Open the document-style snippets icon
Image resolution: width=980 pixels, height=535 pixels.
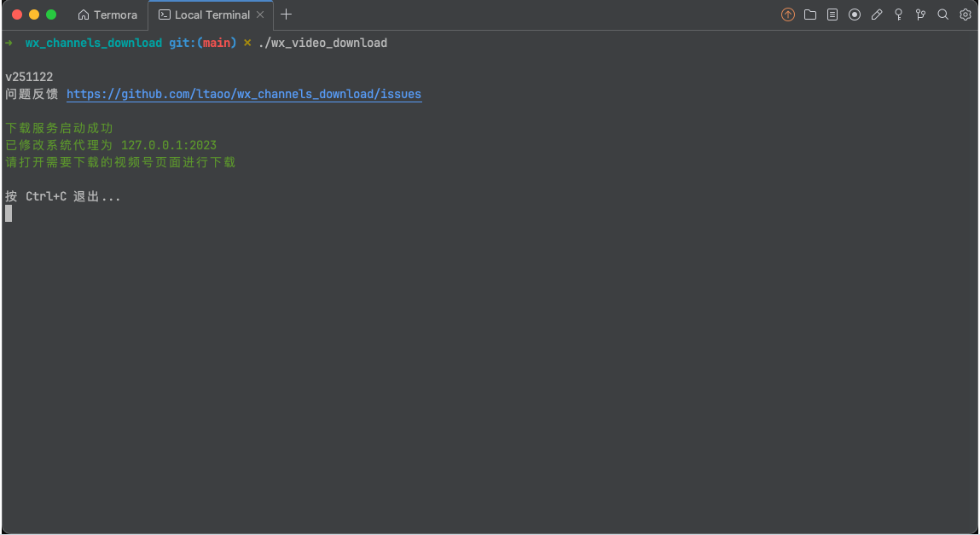[x=832, y=15]
